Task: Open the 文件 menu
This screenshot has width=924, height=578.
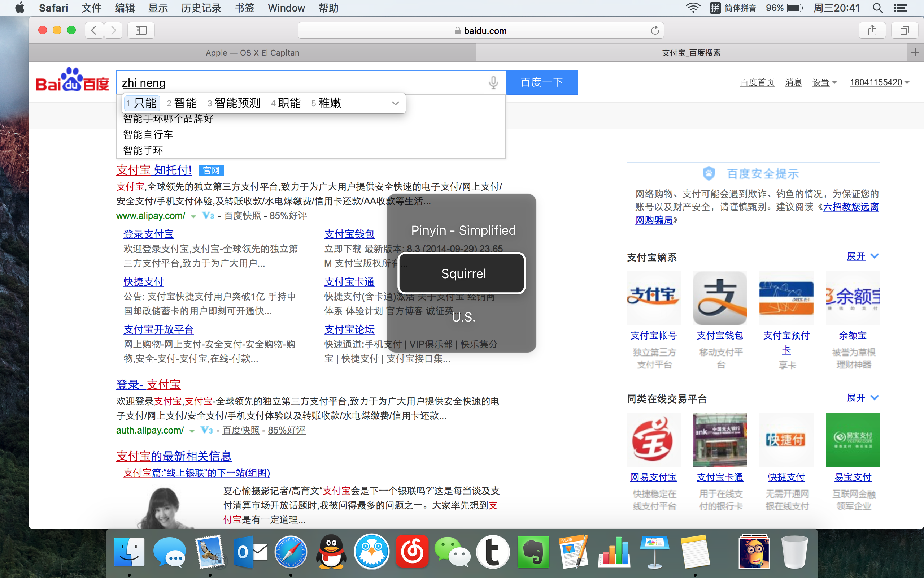Action: tap(91, 8)
